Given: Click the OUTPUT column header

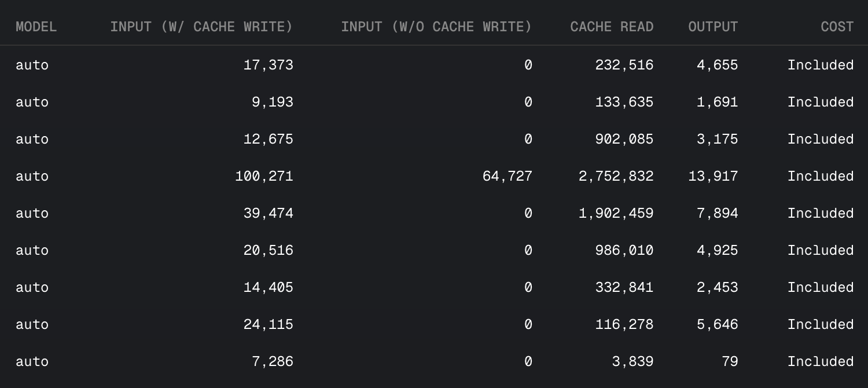Looking at the screenshot, I should pos(713,27).
